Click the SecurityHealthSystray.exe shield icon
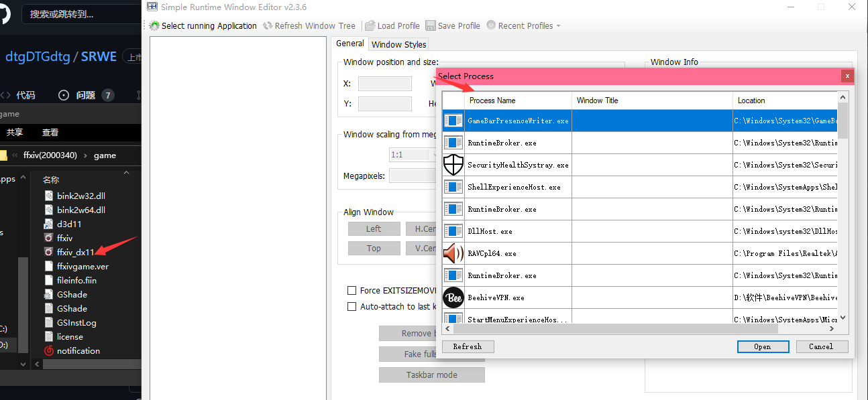Image resolution: width=868 pixels, height=400 pixels. click(x=453, y=165)
